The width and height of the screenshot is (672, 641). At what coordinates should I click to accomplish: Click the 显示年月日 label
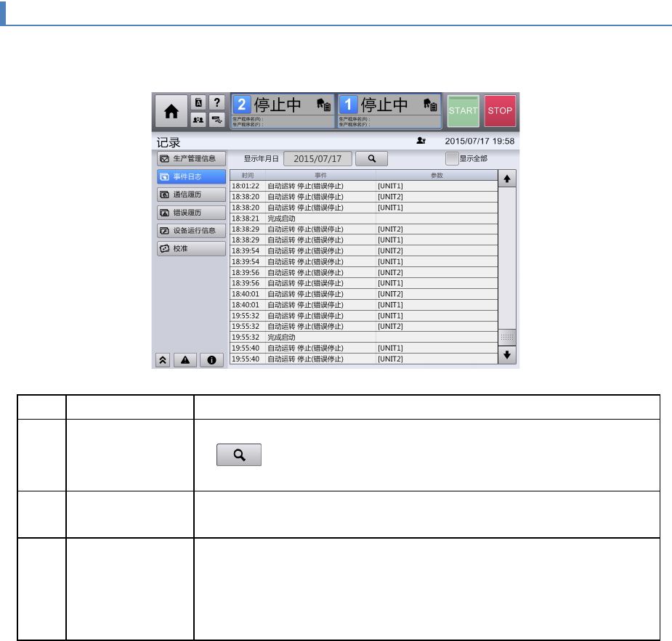click(x=261, y=159)
